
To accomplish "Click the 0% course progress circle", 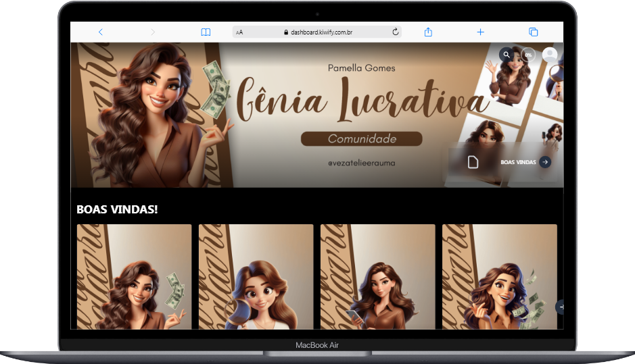I will (x=528, y=54).
